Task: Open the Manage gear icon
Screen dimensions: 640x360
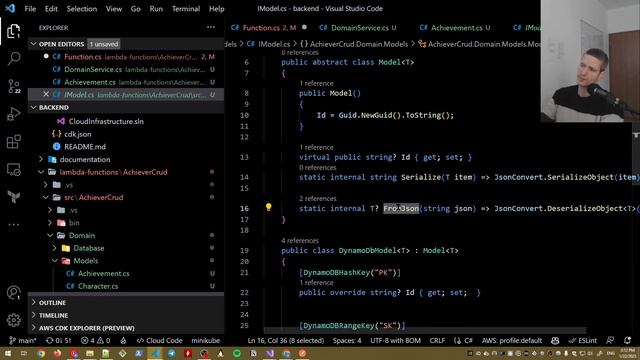Action: point(13,320)
